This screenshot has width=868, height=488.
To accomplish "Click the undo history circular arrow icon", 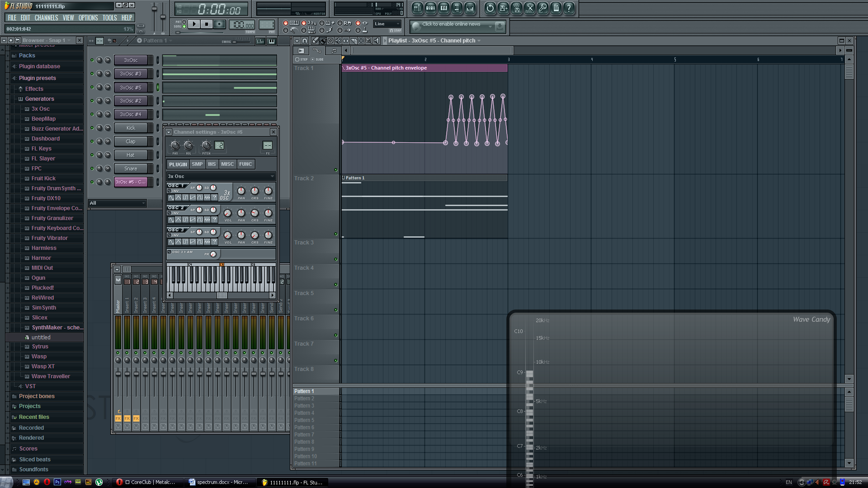I will pos(490,8).
